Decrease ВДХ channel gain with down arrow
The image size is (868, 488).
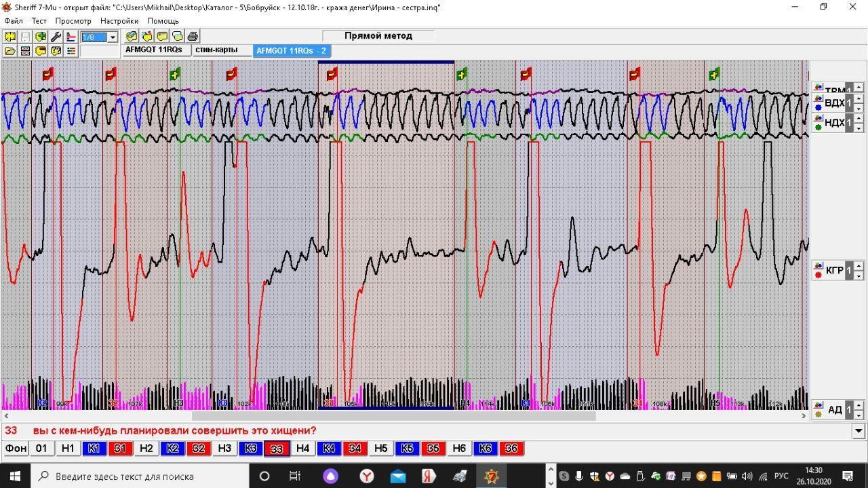click(859, 108)
